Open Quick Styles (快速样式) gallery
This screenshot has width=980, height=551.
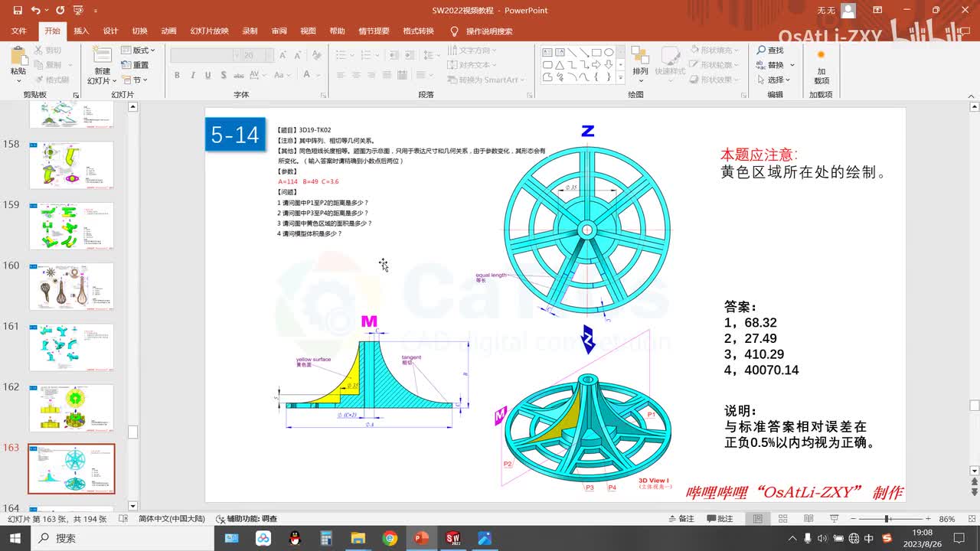coord(670,64)
